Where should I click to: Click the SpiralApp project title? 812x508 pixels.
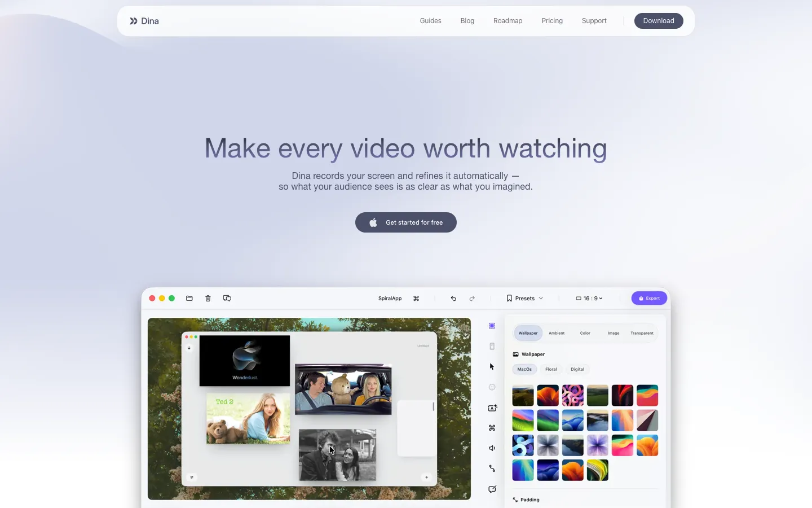pos(390,299)
